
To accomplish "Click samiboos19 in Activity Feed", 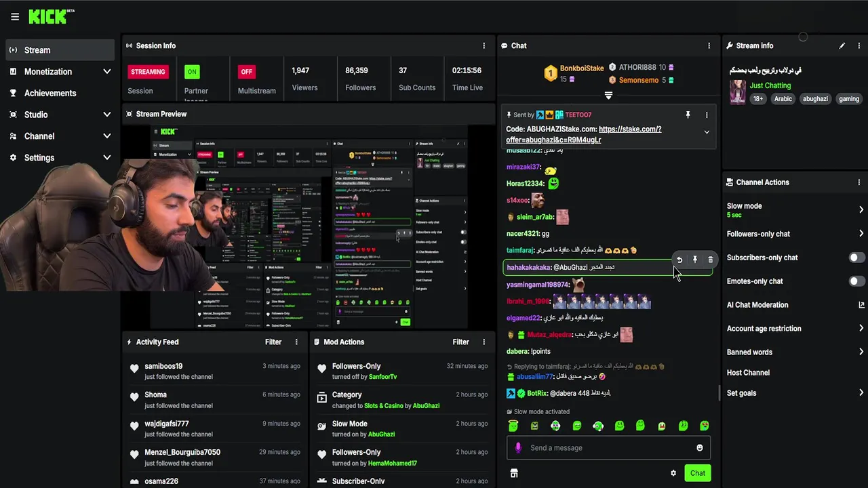I will pyautogui.click(x=163, y=366).
